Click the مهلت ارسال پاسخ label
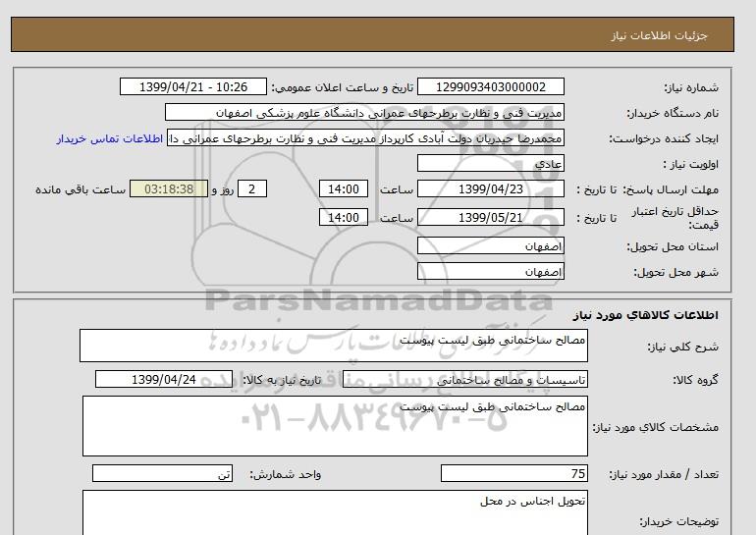The width and height of the screenshot is (756, 535). click(x=672, y=189)
